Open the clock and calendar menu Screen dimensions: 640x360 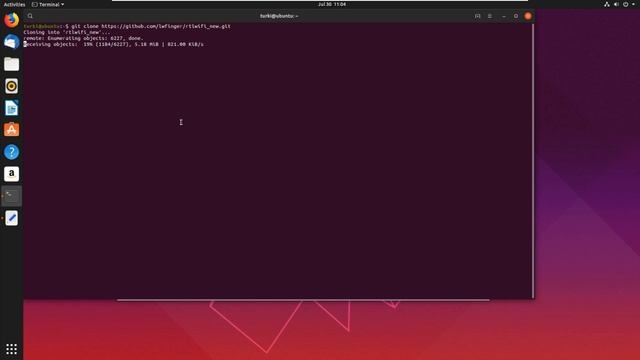click(x=332, y=4)
